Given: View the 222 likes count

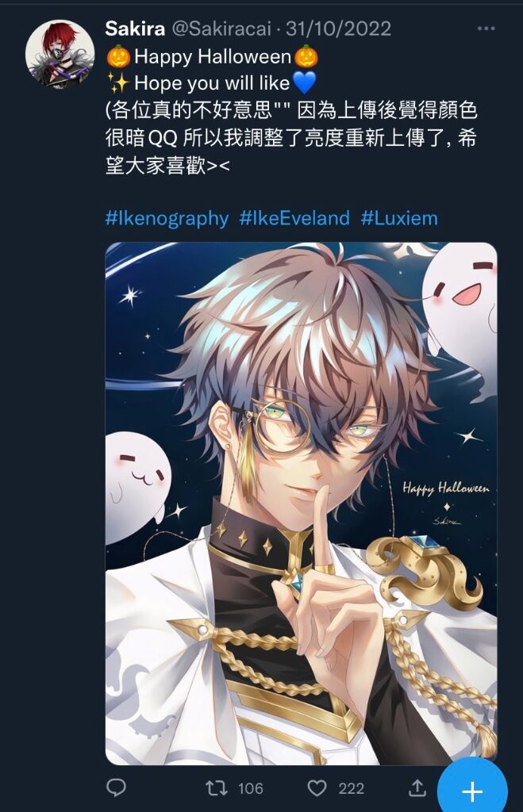Looking at the screenshot, I should [351, 789].
